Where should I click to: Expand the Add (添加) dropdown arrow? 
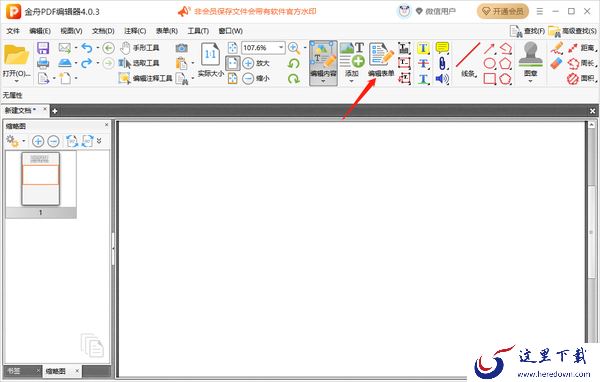click(x=352, y=81)
